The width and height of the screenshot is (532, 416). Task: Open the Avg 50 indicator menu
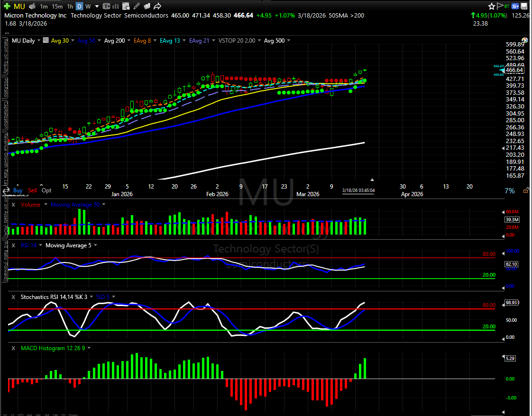click(99, 40)
